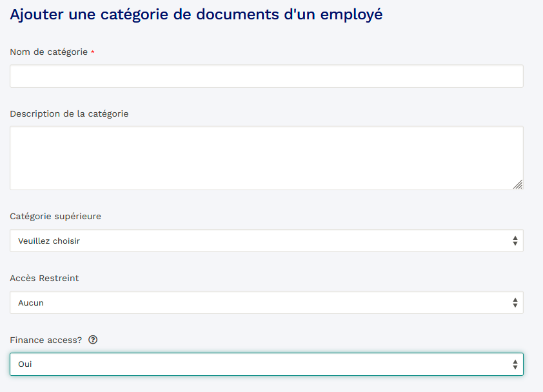The image size is (543, 392).
Task: Click the 'Finance access?' label text
Action: click(46, 340)
